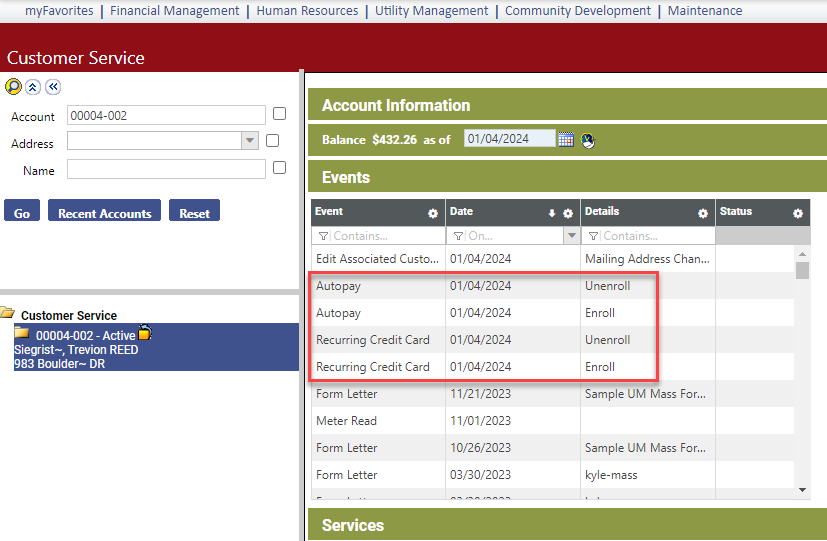Open the Financial Management menu
The image size is (827, 541).
click(x=175, y=11)
